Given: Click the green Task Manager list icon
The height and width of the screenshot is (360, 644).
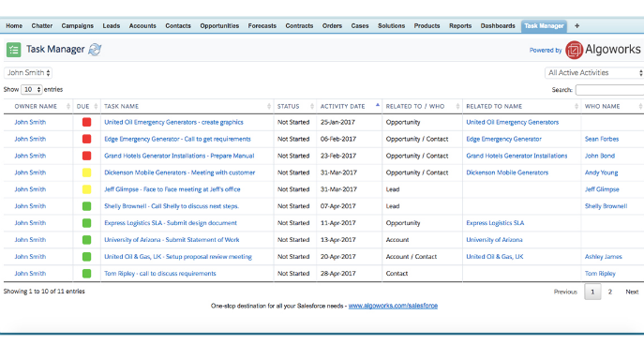Looking at the screenshot, I should click(x=13, y=50).
